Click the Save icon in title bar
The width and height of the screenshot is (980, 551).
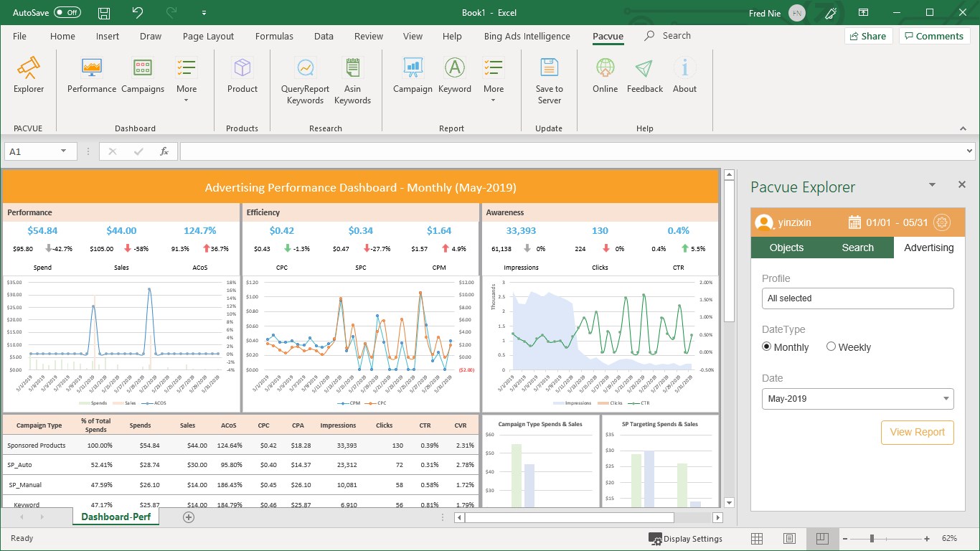tap(104, 13)
